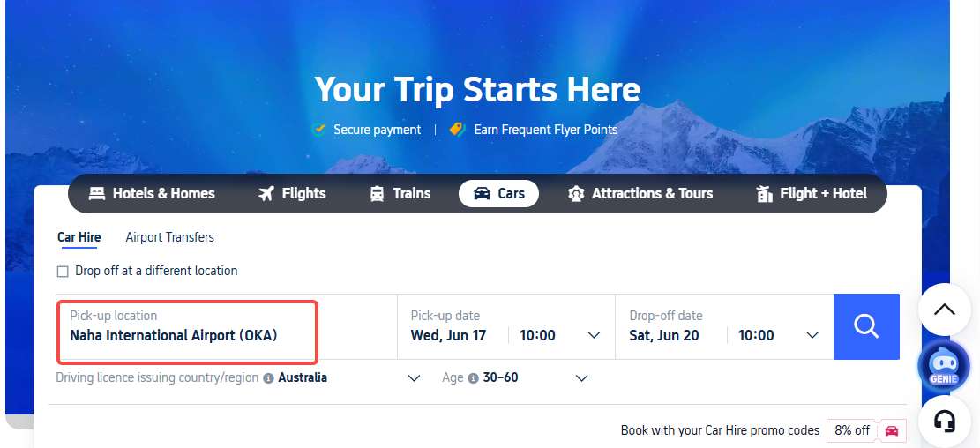Click the Age info icon
This screenshot has width=980, height=448.
pos(473,378)
